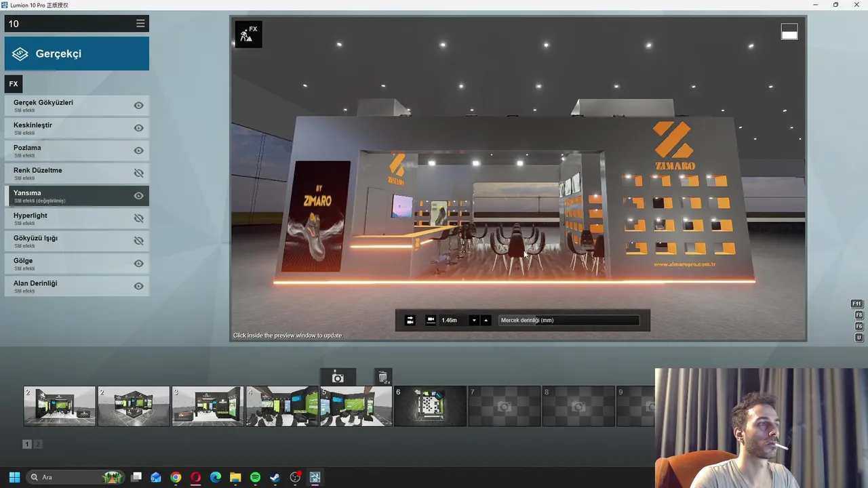868x488 pixels.
Task: Toggle visibility of Pozlama effect
Action: 138,150
